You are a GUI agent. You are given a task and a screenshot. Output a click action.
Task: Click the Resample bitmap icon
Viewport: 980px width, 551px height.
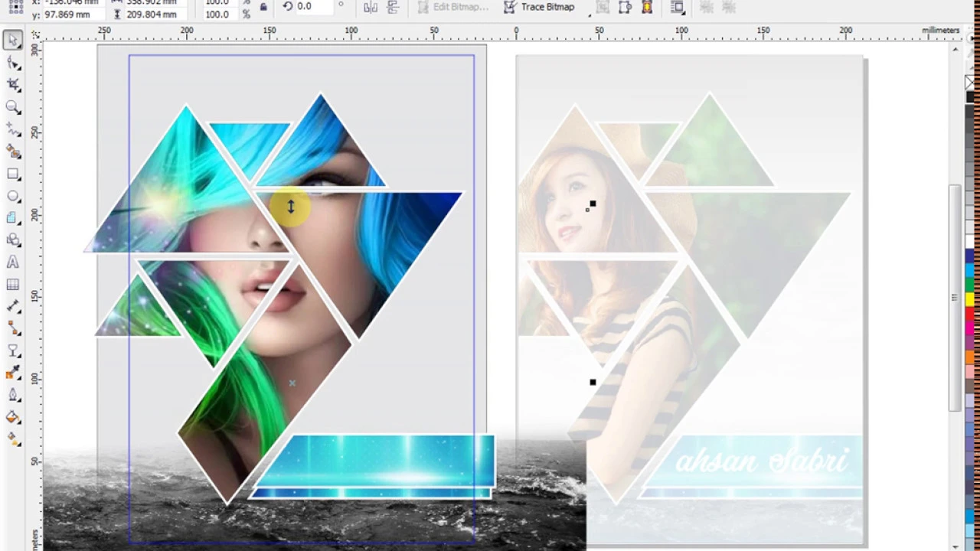(x=603, y=7)
